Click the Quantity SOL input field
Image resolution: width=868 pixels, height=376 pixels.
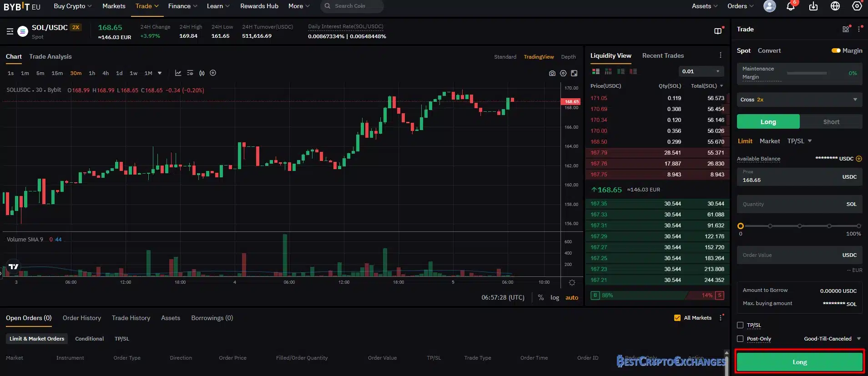799,204
